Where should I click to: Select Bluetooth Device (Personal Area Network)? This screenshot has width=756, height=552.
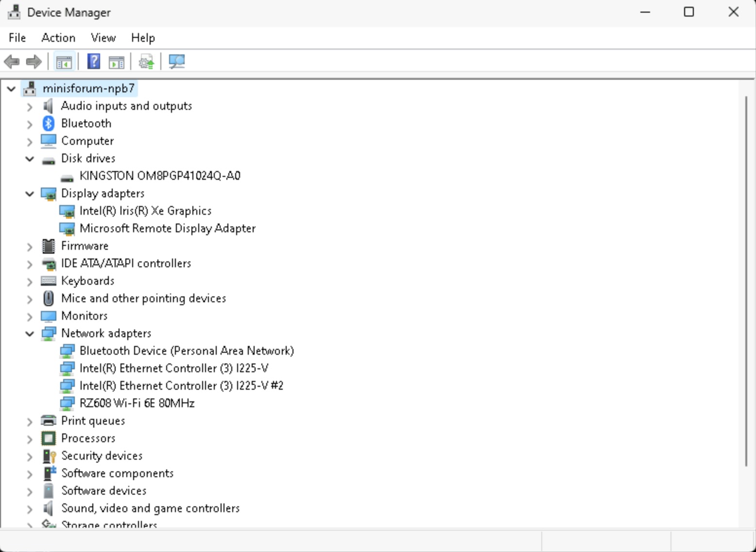pos(187,351)
